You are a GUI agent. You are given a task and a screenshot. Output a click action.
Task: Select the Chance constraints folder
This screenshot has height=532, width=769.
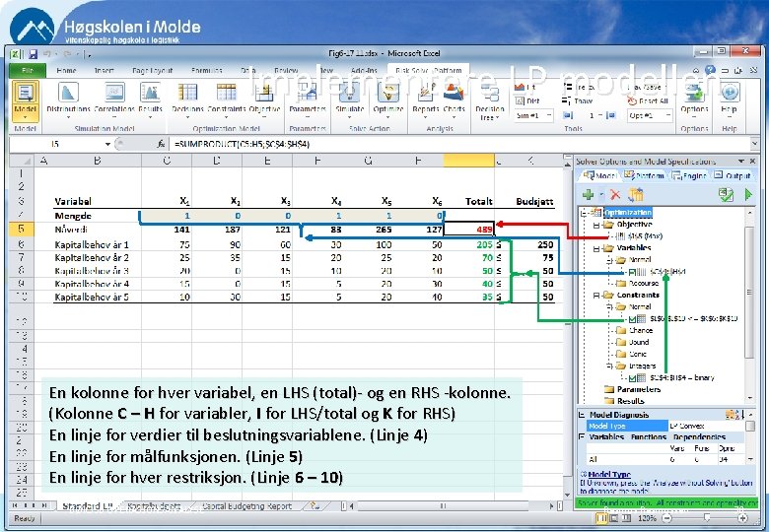pyautogui.click(x=635, y=331)
